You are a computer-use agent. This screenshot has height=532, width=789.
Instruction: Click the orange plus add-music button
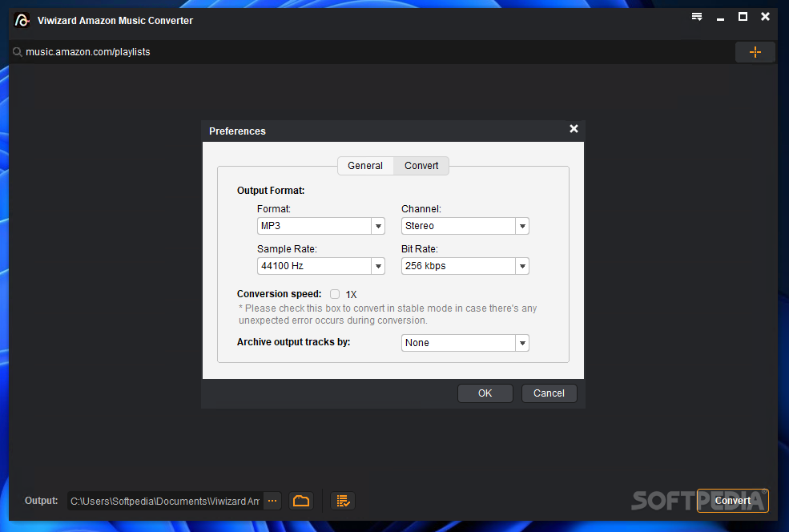click(755, 52)
